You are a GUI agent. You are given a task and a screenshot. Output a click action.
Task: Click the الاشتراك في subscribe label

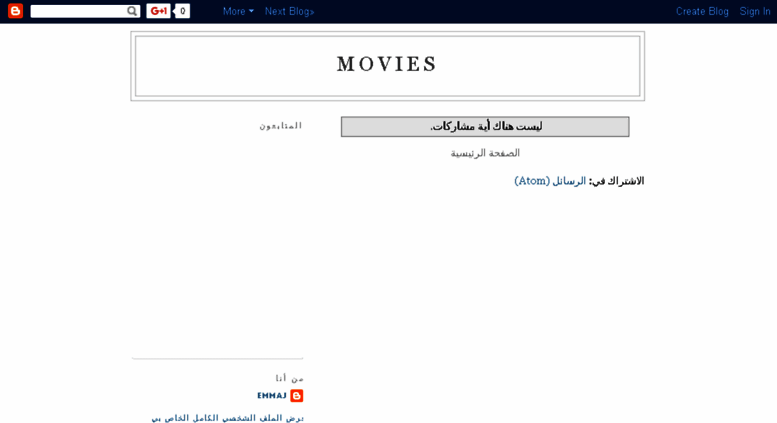pyautogui.click(x=616, y=181)
